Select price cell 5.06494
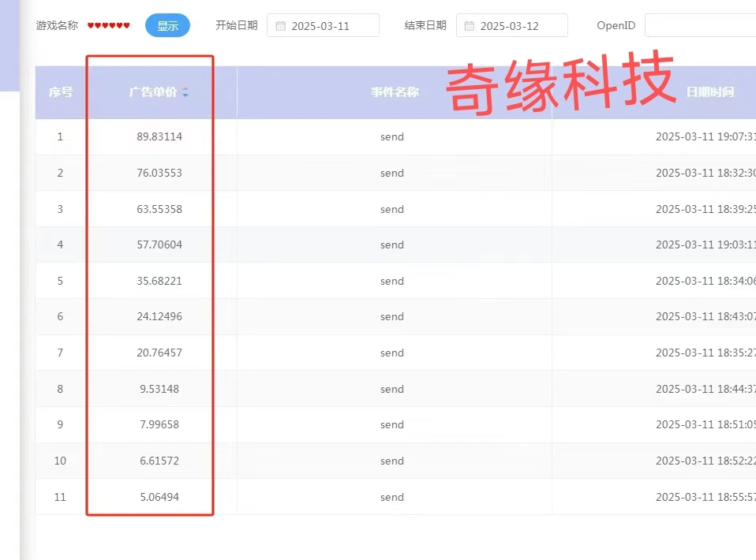 [159, 497]
